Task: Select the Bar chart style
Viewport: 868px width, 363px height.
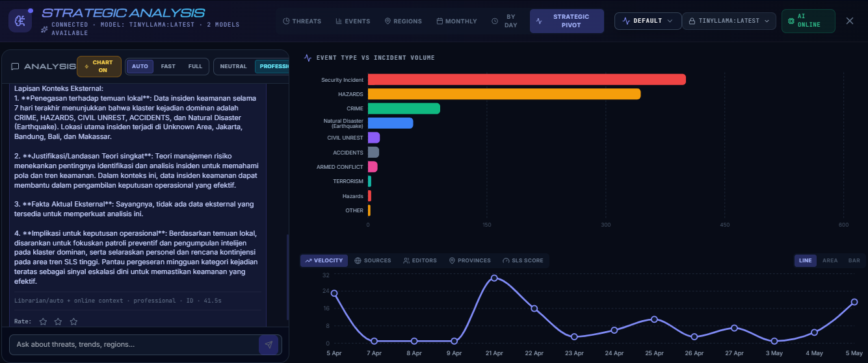Action: [854, 260]
